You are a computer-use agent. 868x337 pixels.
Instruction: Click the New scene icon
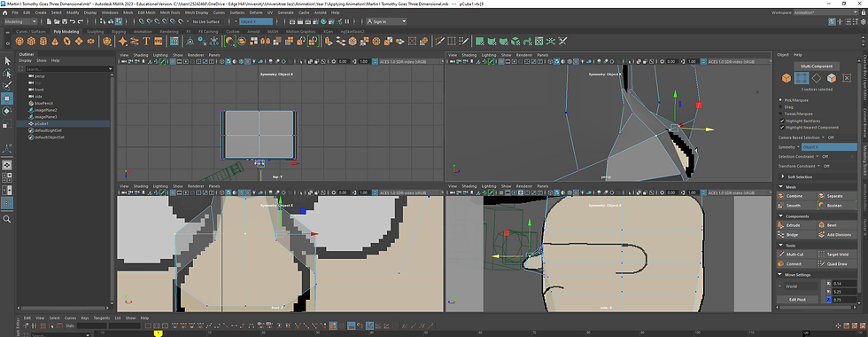click(x=50, y=21)
